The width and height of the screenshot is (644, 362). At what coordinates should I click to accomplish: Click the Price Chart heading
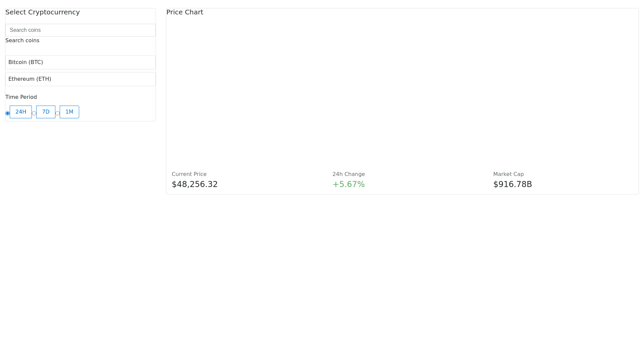[x=185, y=12]
